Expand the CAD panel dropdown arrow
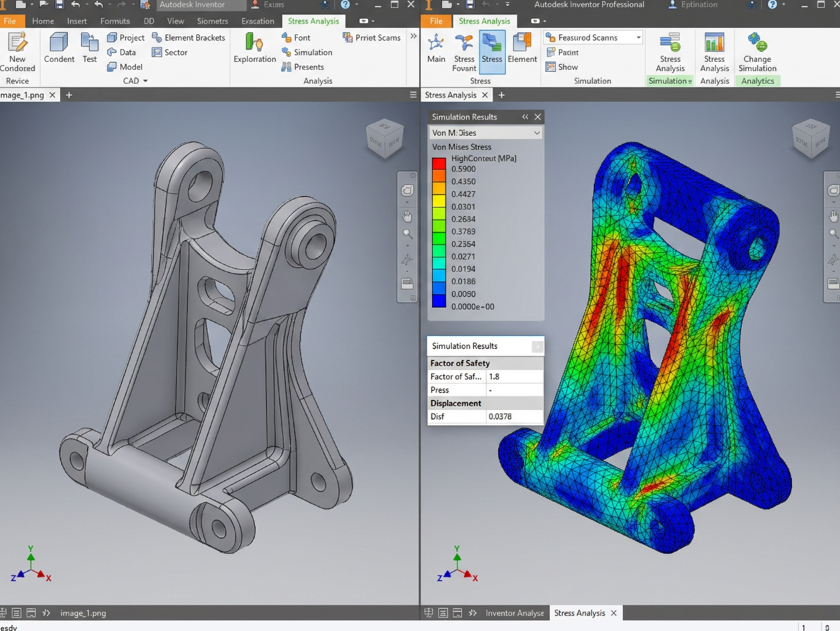The image size is (840, 631). pos(145,81)
